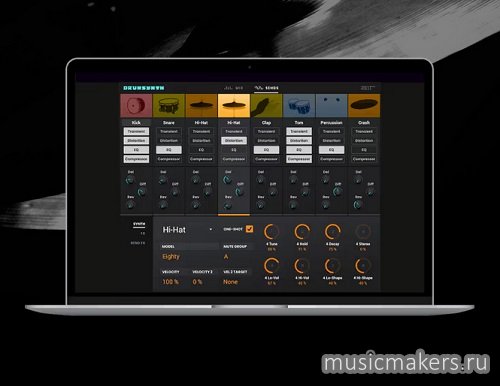Click the Crash channel Del knob

[x=358, y=180]
